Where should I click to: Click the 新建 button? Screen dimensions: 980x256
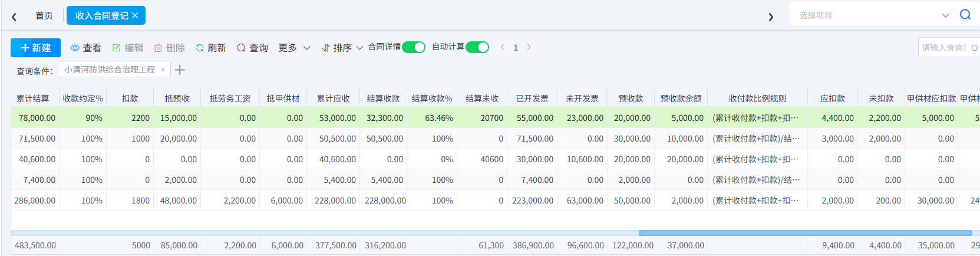pos(36,48)
